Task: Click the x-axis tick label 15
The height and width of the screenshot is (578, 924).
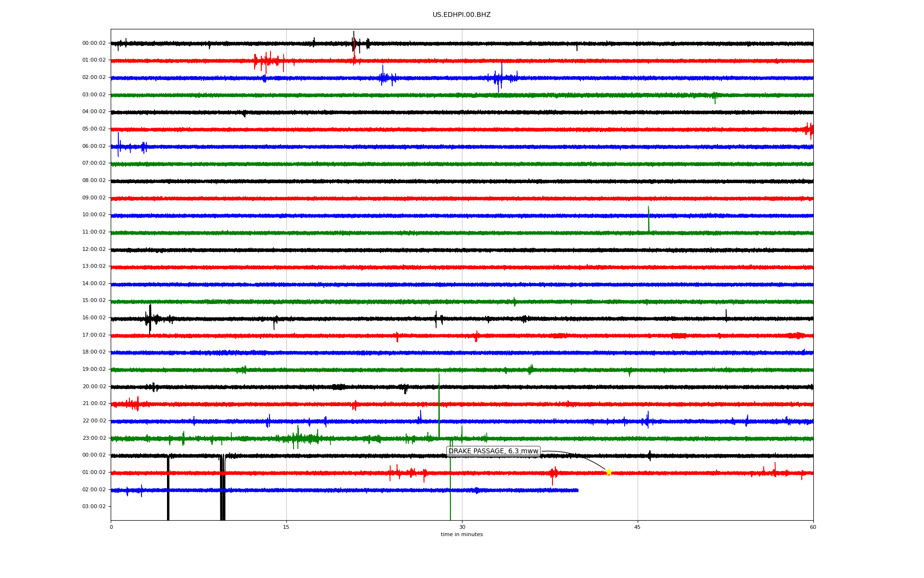Action: 286,527
